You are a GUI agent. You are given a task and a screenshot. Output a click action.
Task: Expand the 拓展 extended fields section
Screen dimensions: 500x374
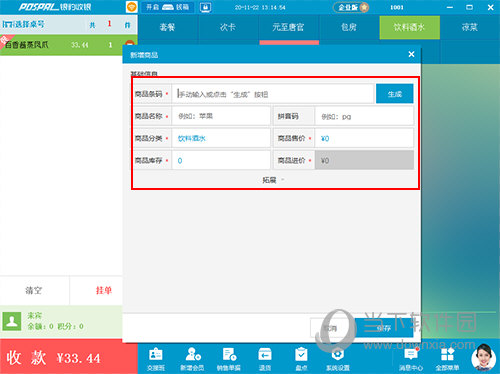273,180
